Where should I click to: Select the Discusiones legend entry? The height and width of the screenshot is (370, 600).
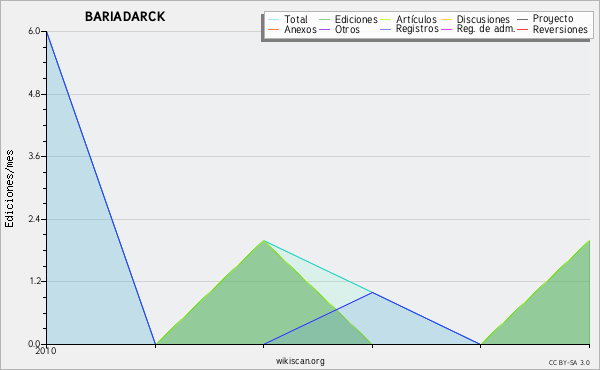pyautogui.click(x=483, y=19)
